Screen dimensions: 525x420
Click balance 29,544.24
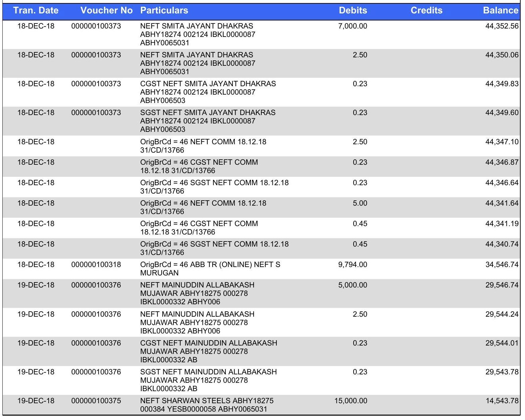tap(502, 314)
